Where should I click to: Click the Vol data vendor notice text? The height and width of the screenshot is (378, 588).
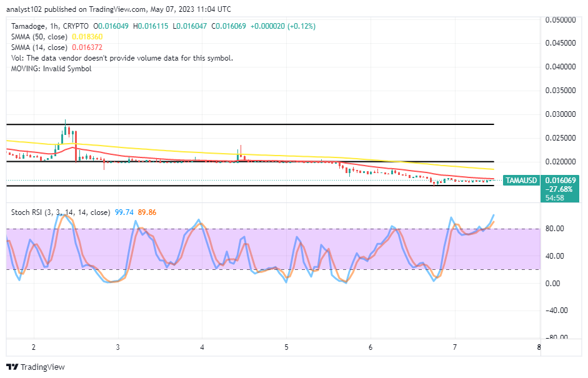click(x=122, y=58)
